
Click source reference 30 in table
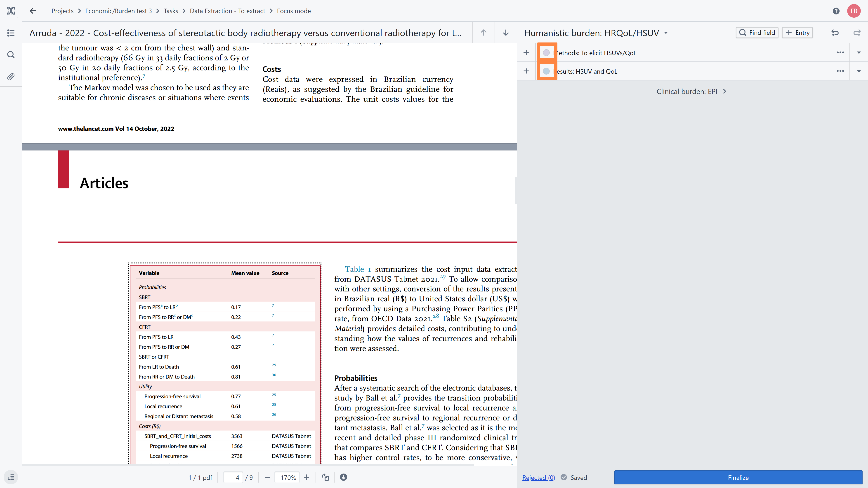point(274,375)
